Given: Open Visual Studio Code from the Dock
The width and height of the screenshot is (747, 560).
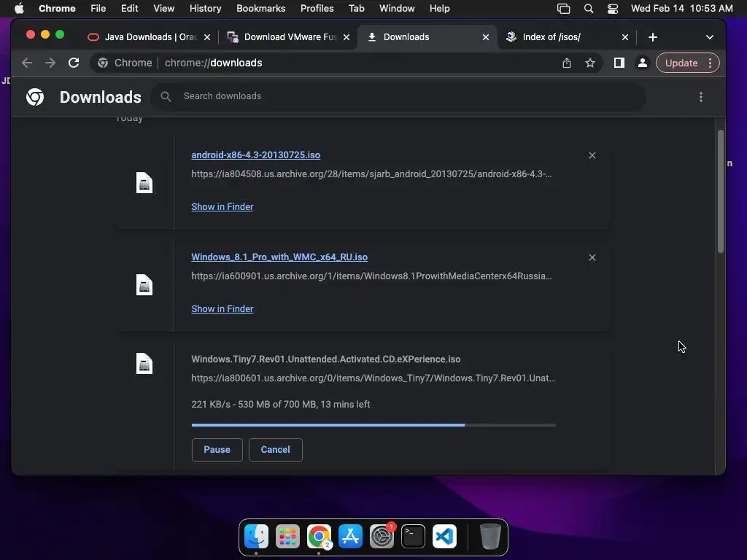Looking at the screenshot, I should pyautogui.click(x=444, y=536).
